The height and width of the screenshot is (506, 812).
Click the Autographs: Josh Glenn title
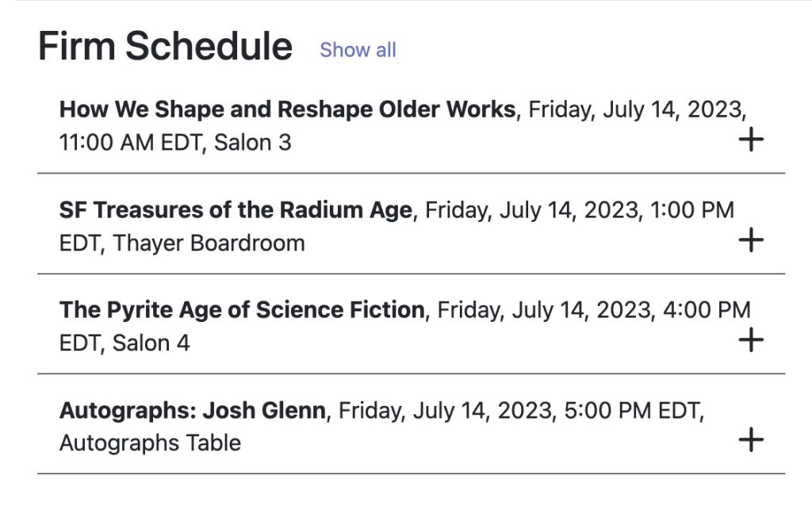click(x=192, y=411)
